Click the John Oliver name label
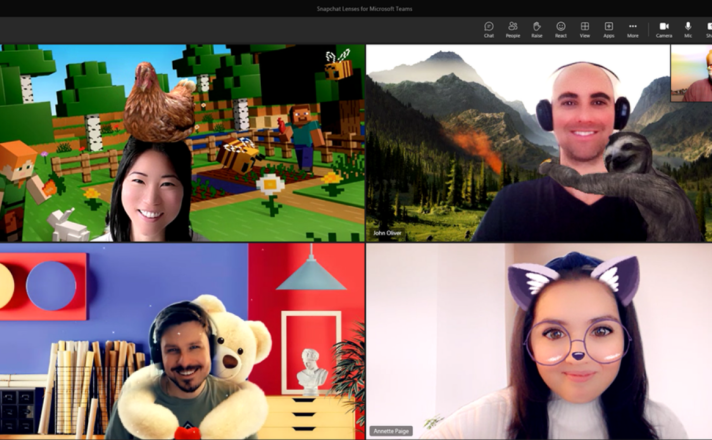The image size is (712, 440). (x=387, y=233)
